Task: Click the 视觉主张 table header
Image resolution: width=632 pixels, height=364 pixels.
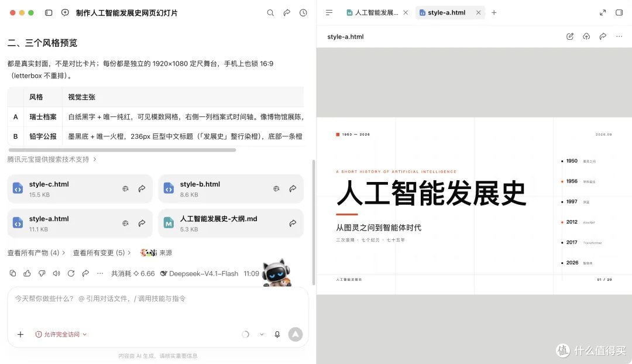Action: point(82,97)
